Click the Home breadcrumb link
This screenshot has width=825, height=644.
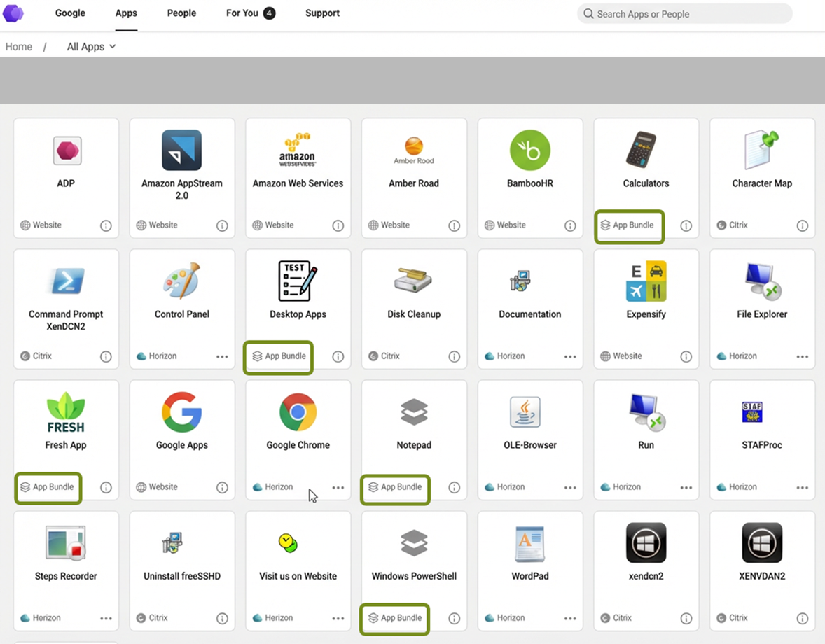tap(19, 47)
